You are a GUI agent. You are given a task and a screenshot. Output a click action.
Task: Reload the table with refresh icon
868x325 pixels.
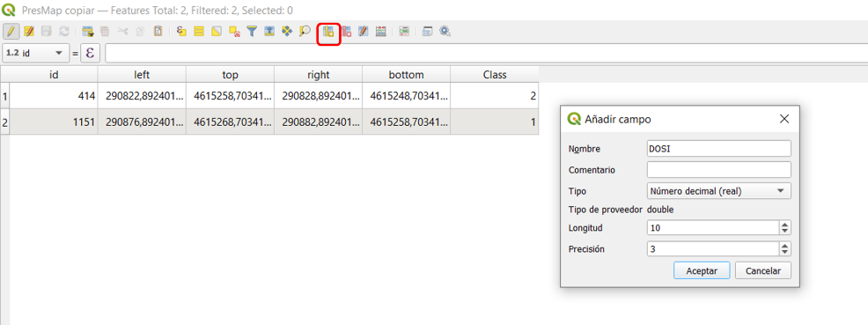[64, 32]
